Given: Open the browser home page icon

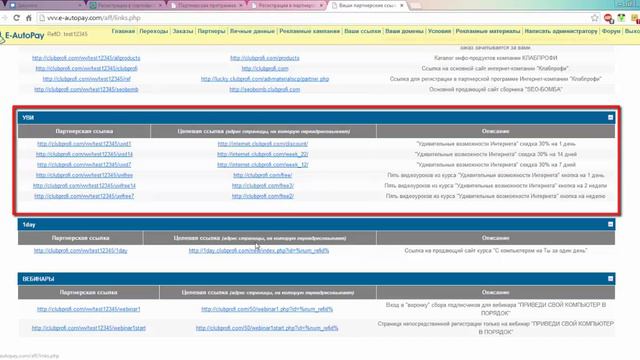Looking at the screenshot, I should click(x=29, y=18).
